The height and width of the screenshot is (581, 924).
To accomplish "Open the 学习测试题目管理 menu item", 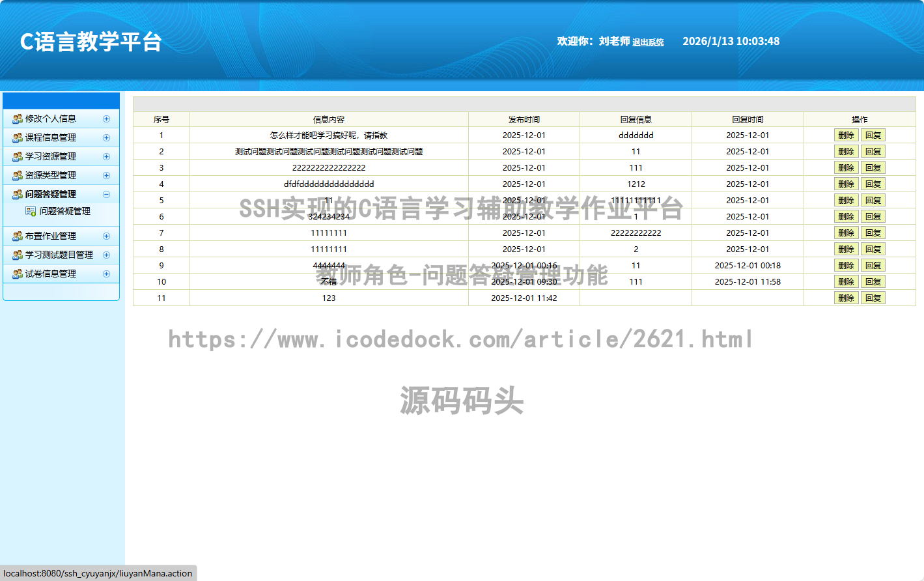I will (59, 255).
